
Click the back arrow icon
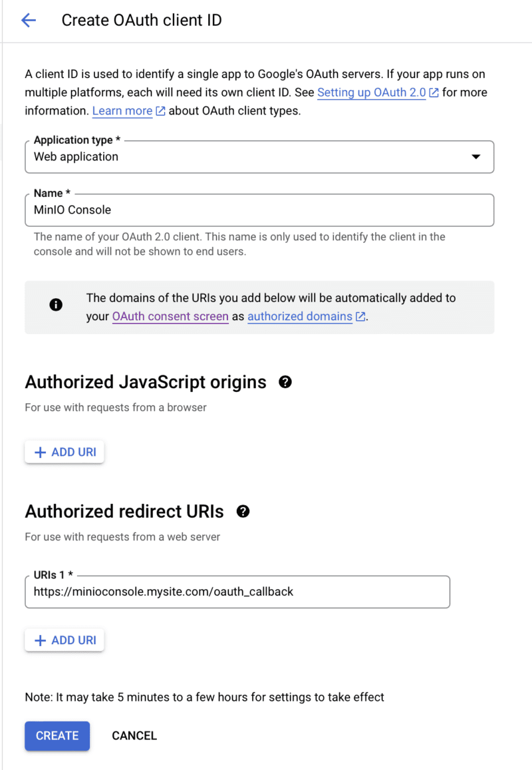[x=28, y=21]
